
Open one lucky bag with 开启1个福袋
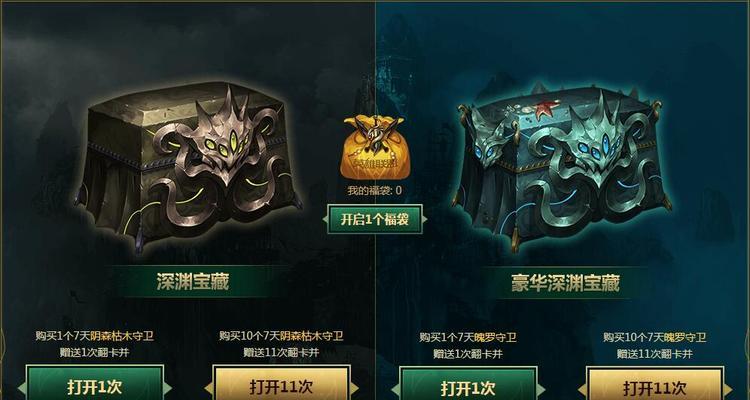pos(375,219)
